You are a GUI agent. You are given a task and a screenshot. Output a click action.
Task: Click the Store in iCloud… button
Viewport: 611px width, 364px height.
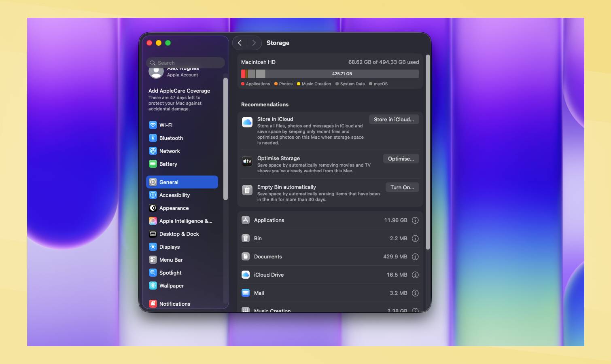[x=394, y=119]
